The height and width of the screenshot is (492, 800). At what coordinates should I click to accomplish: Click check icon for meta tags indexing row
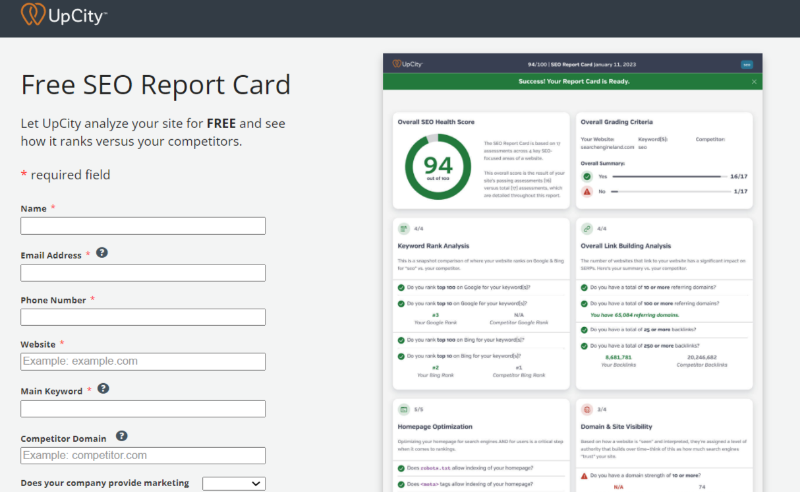click(x=401, y=484)
